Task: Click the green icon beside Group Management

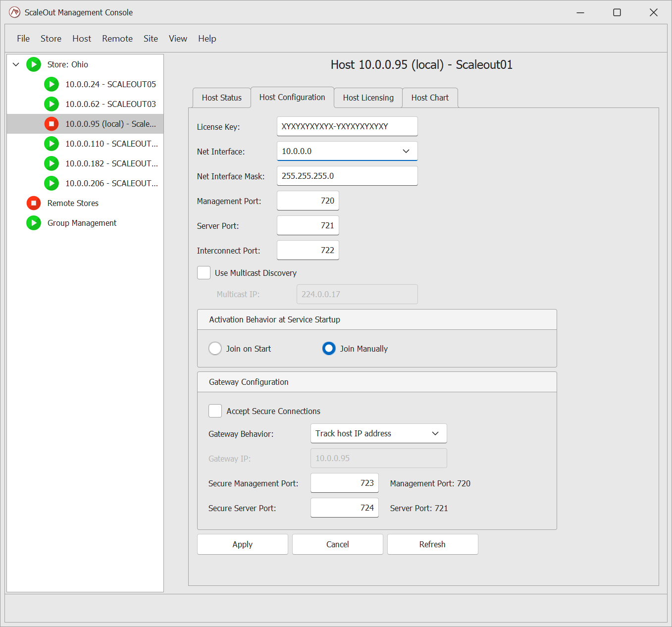Action: pos(34,223)
